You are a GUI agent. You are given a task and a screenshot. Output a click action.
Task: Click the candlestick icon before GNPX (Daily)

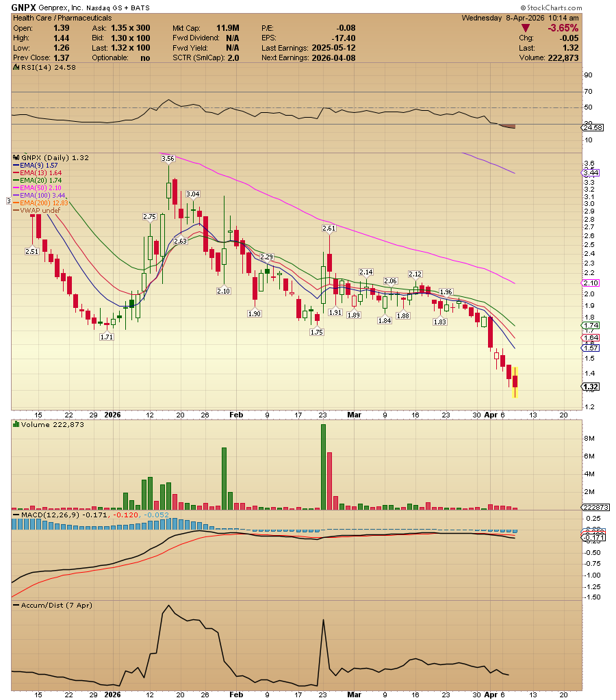[x=16, y=157]
